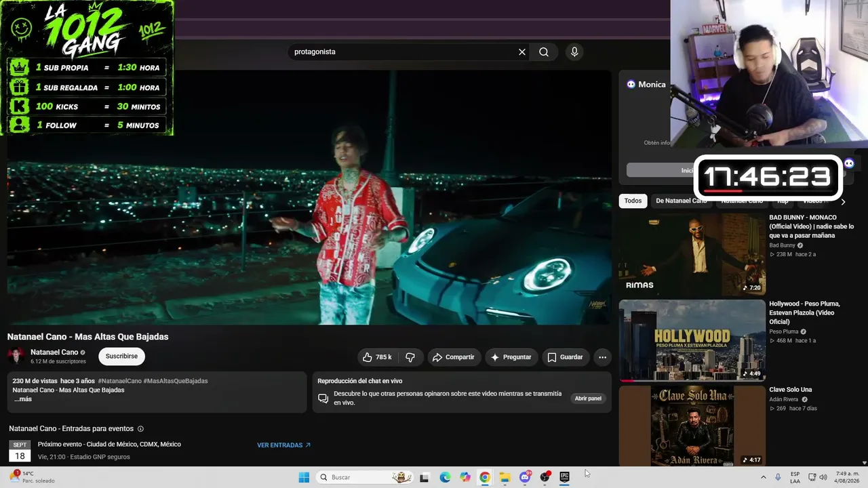Subscribe with the Suscribirse button
This screenshot has width=868, height=488.
[x=121, y=357]
